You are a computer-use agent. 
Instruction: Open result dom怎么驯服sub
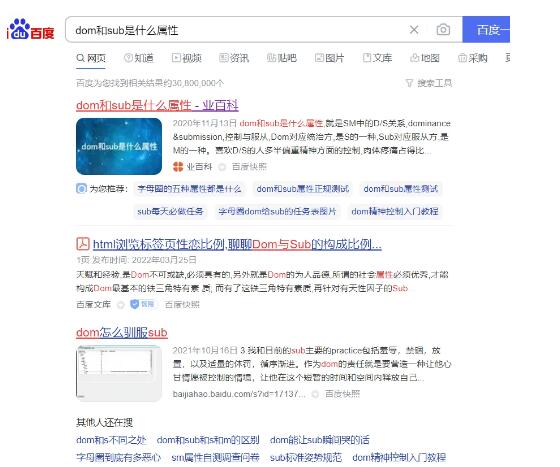122,332
